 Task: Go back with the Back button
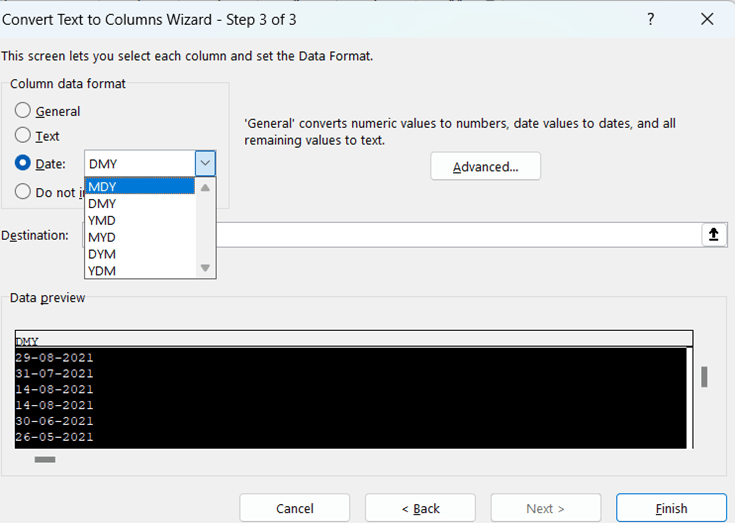[x=420, y=508]
